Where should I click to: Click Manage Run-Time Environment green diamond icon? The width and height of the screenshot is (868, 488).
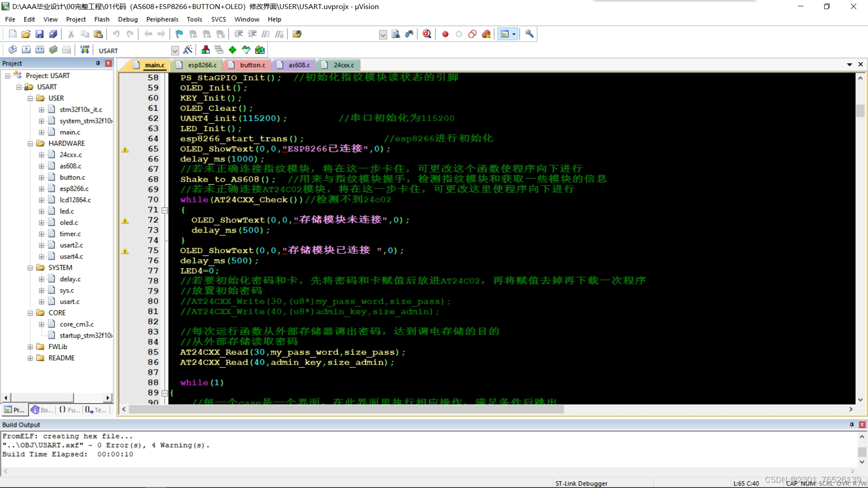tap(232, 50)
